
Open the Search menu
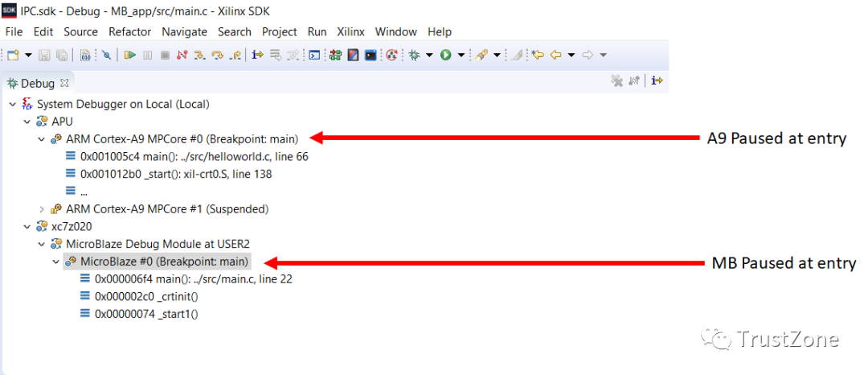click(x=235, y=31)
